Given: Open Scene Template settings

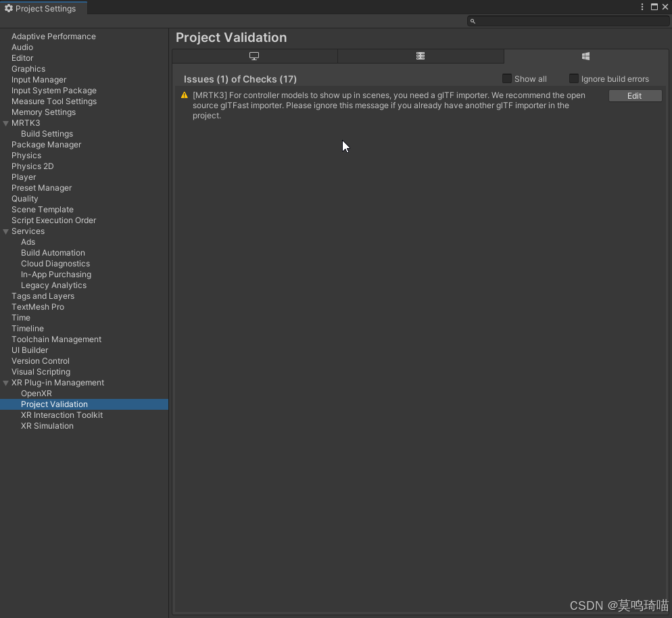Looking at the screenshot, I should pyautogui.click(x=43, y=209).
